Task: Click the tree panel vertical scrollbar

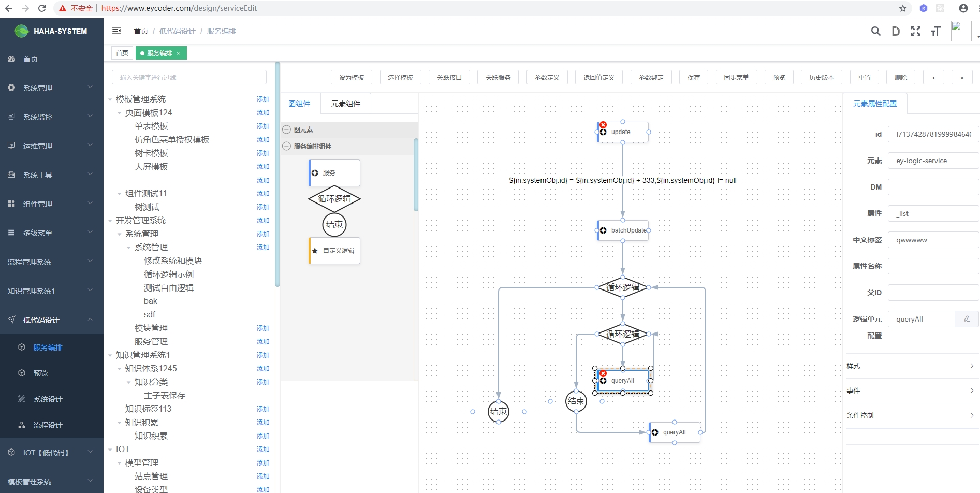Action: coord(277,175)
